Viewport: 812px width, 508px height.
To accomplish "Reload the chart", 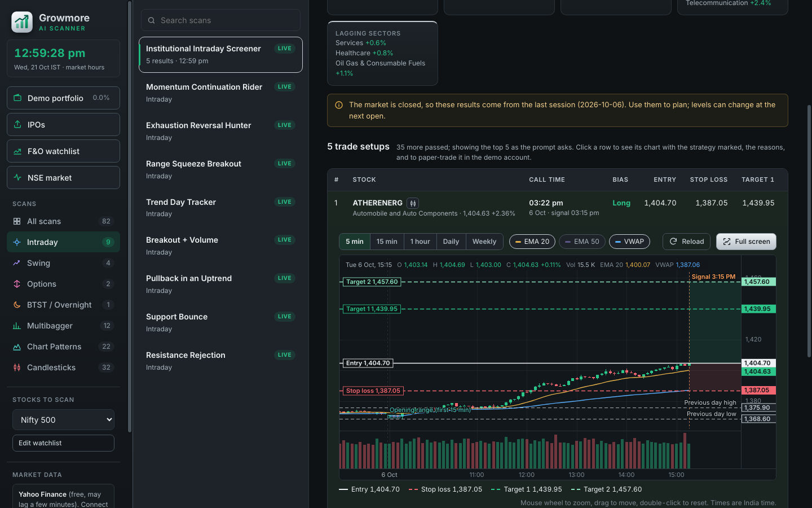I will (x=686, y=242).
